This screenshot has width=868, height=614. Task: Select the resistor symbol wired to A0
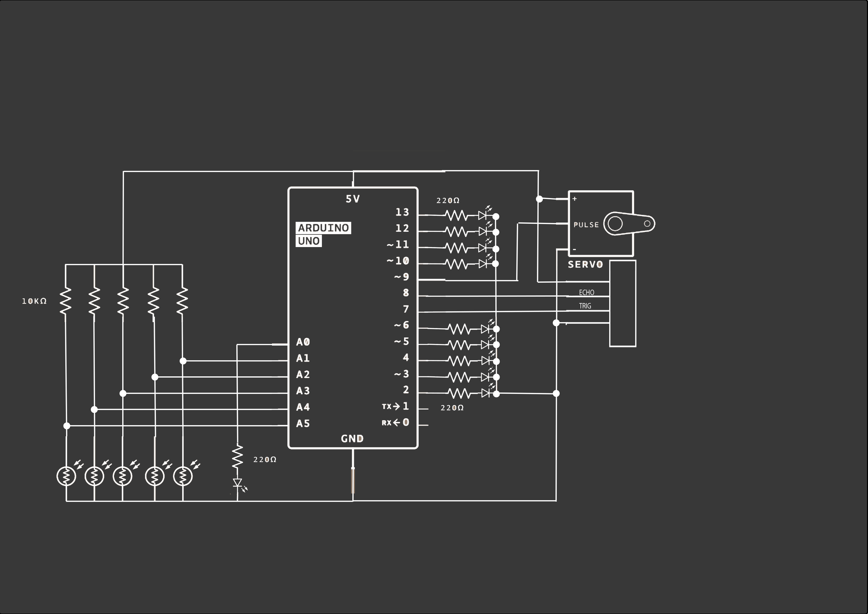pos(237,457)
